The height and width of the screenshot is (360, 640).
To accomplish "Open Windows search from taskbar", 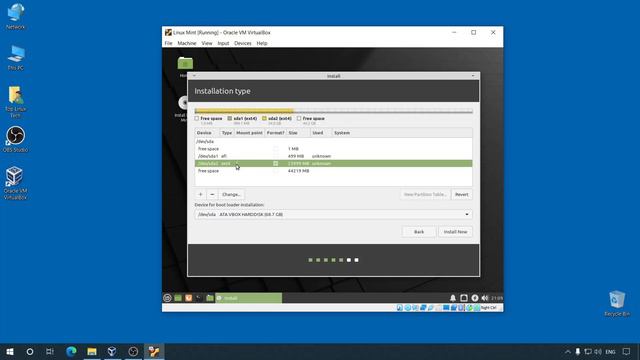I will point(30,351).
